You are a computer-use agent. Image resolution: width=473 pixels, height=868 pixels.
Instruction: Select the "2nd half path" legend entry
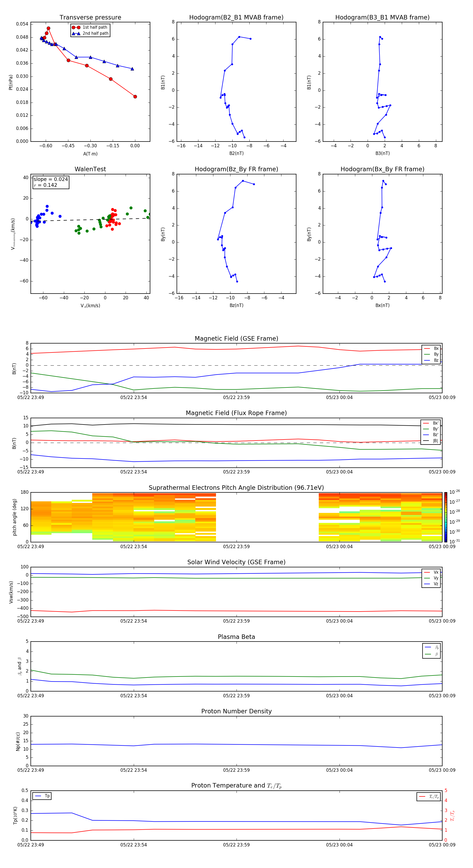(90, 33)
